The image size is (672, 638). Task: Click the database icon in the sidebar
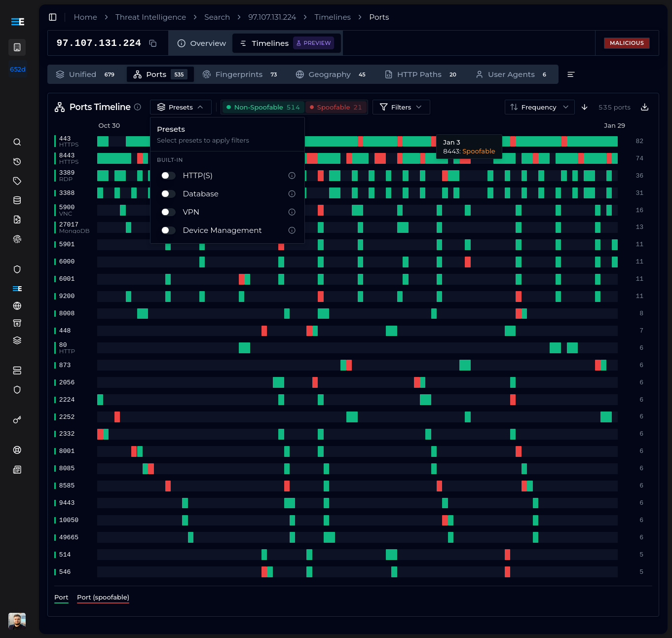[x=17, y=200]
